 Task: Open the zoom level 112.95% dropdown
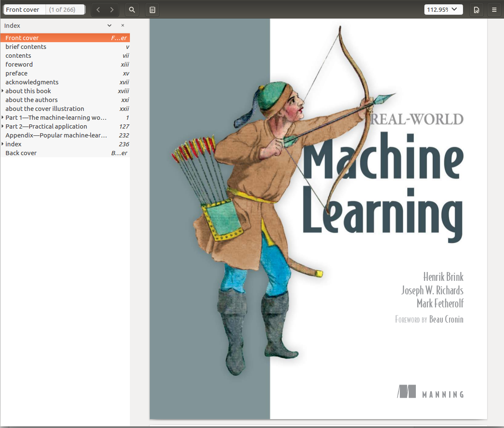[x=443, y=10]
